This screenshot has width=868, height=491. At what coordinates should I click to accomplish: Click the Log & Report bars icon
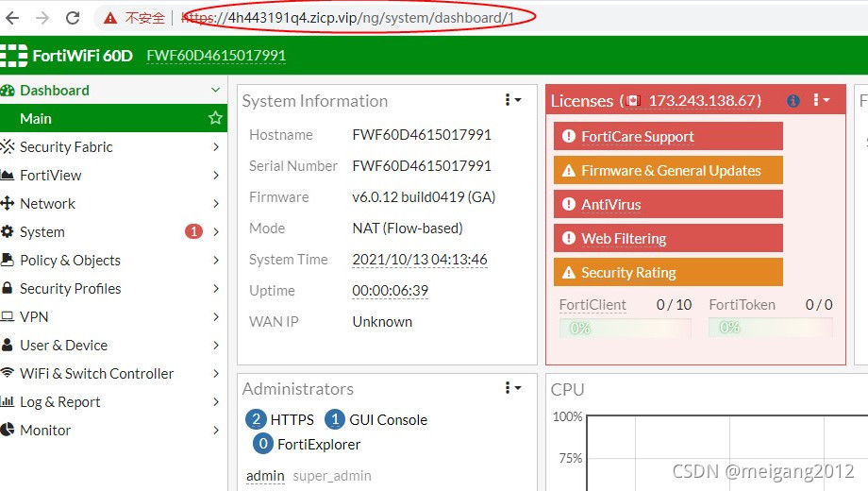click(x=8, y=400)
